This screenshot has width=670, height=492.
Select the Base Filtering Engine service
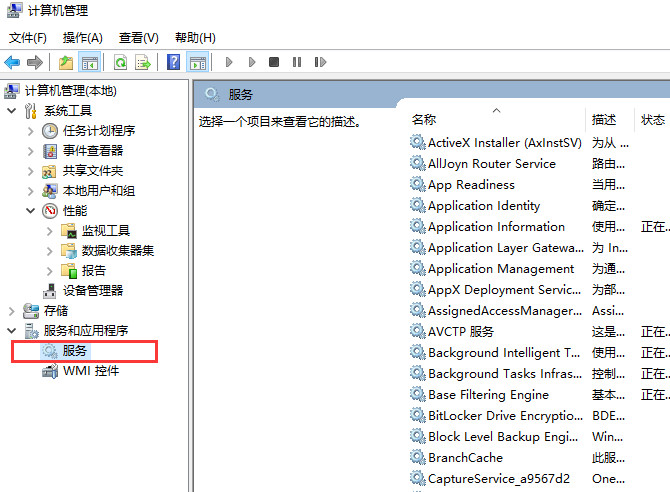pos(488,395)
